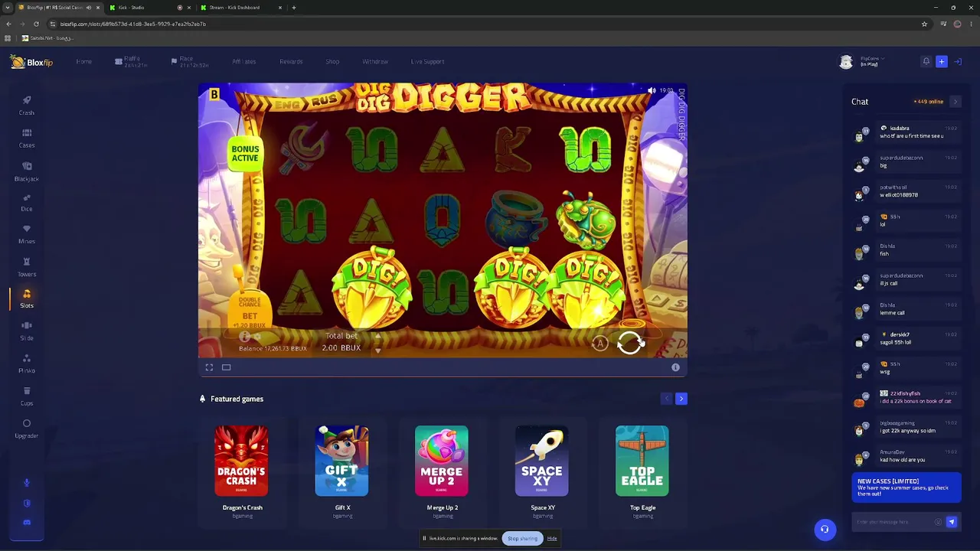Open Shop in top navigation
980x551 pixels.
click(x=332, y=62)
